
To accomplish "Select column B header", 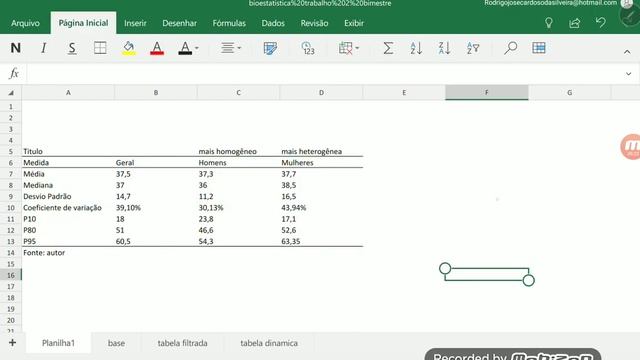I will pyautogui.click(x=156, y=93).
